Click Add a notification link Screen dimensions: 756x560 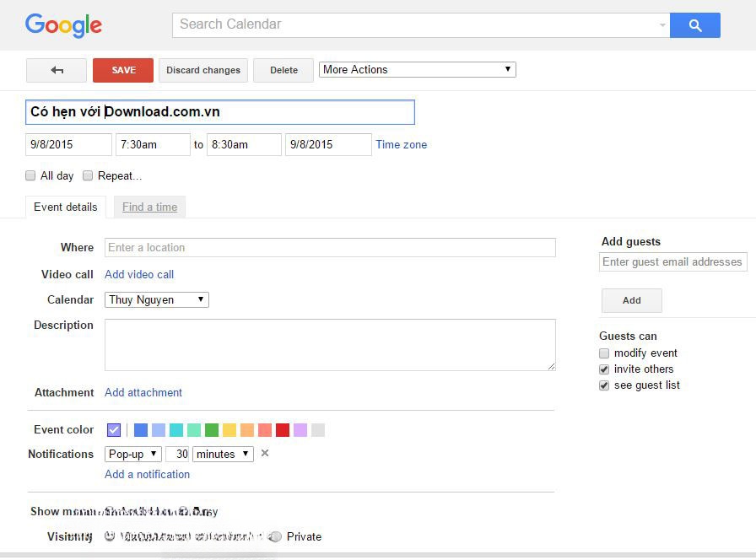click(x=147, y=474)
